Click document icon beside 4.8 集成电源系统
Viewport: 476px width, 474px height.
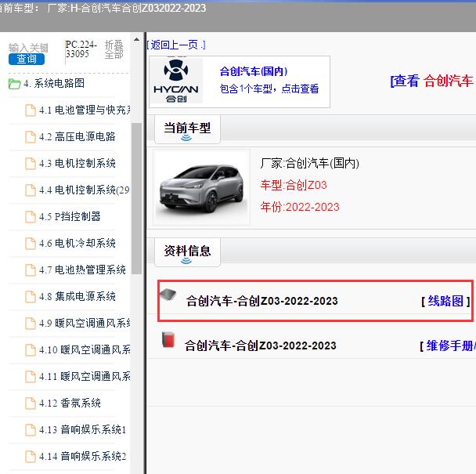tap(30, 297)
